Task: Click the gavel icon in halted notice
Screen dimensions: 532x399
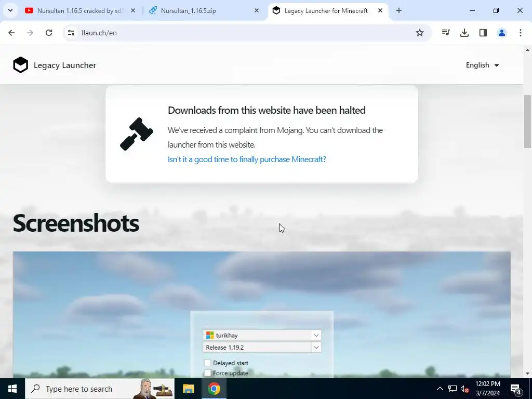Action: [137, 134]
